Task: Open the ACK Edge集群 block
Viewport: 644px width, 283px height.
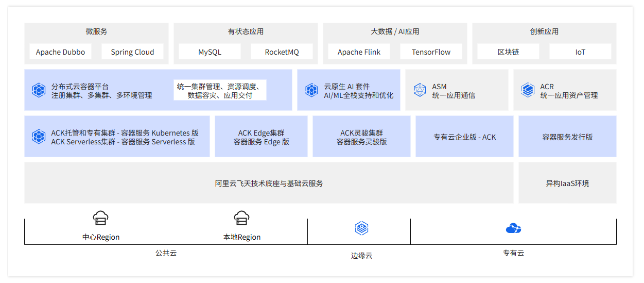Action: pyautogui.click(x=261, y=137)
